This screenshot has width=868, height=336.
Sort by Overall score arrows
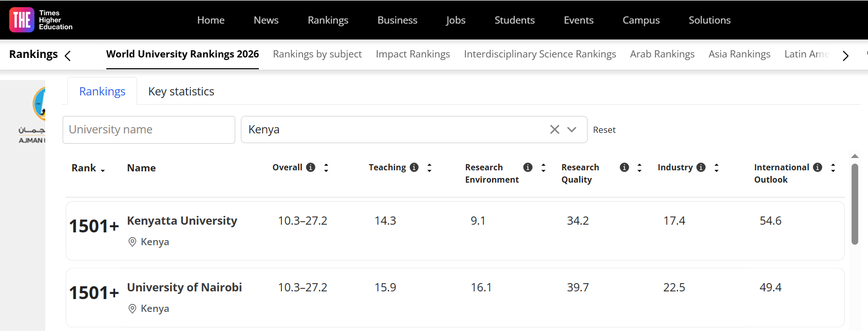326,167
